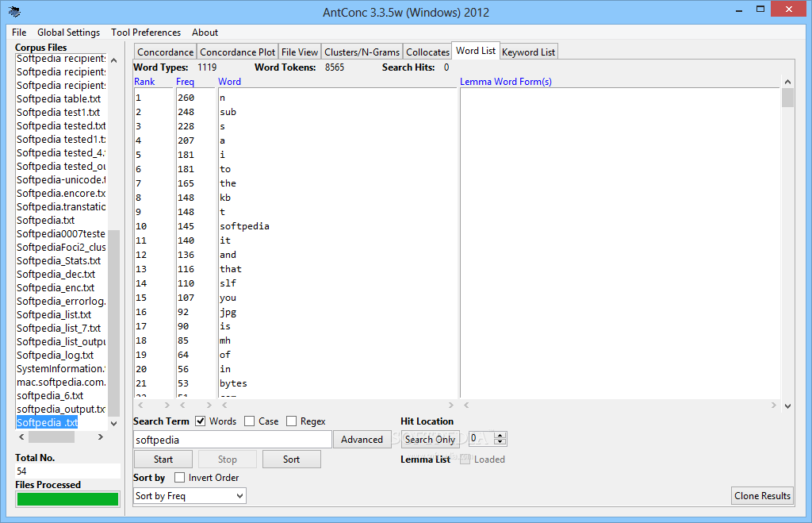Select Softpedia_dec.txt file
The width and height of the screenshot is (812, 523).
tap(56, 275)
